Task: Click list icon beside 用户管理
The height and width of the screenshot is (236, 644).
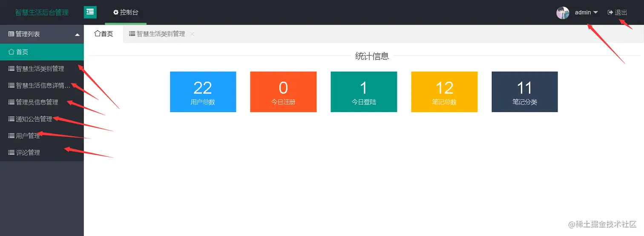Action: click(x=11, y=135)
